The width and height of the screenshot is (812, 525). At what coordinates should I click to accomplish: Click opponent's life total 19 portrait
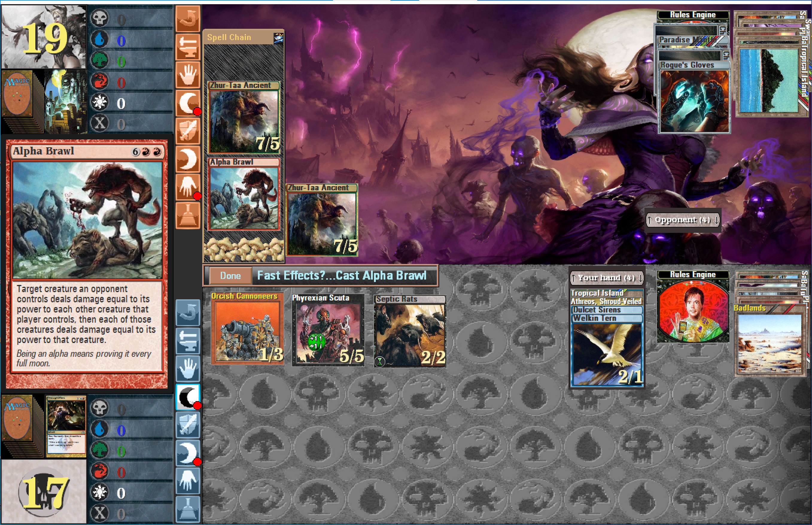tap(44, 37)
